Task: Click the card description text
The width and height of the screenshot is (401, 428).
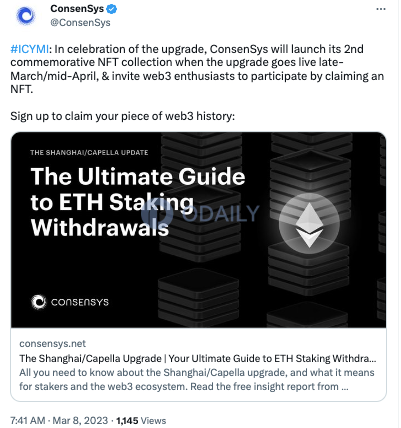Action: [x=197, y=379]
